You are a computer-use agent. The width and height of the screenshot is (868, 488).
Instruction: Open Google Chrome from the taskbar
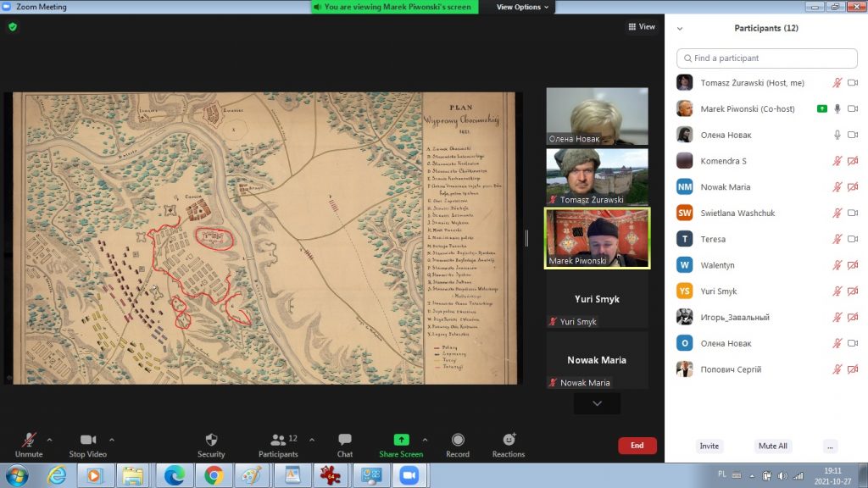click(213, 475)
